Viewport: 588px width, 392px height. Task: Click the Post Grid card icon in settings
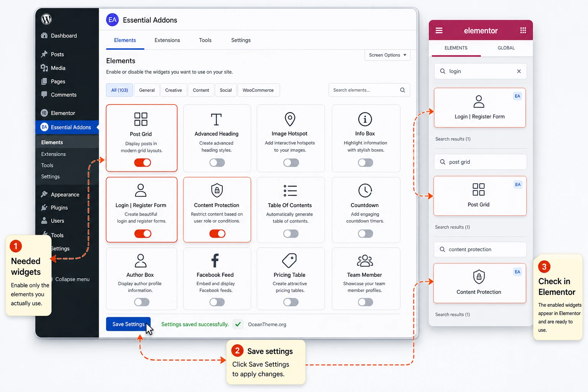click(141, 119)
